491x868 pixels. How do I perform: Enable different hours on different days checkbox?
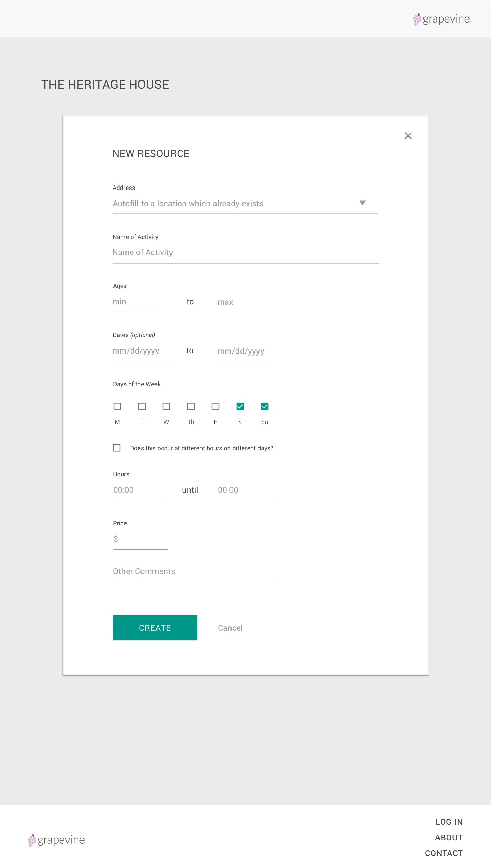pyautogui.click(x=117, y=448)
